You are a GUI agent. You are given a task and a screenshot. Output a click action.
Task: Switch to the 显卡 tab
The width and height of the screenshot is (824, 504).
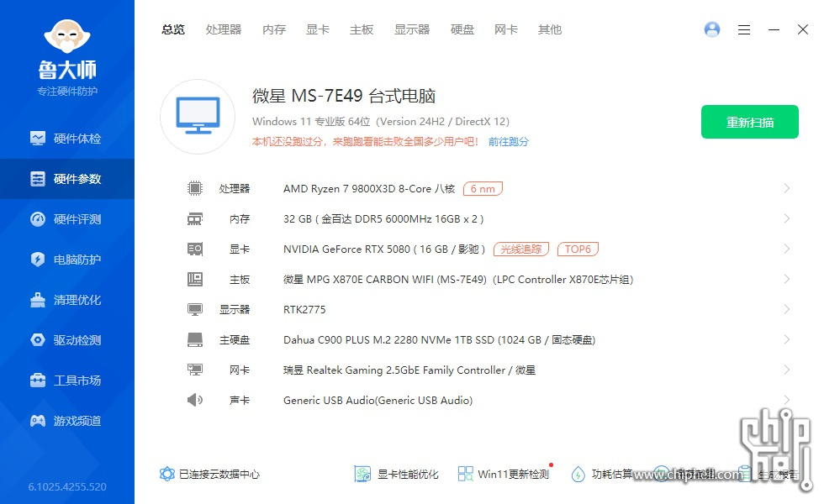(x=318, y=30)
